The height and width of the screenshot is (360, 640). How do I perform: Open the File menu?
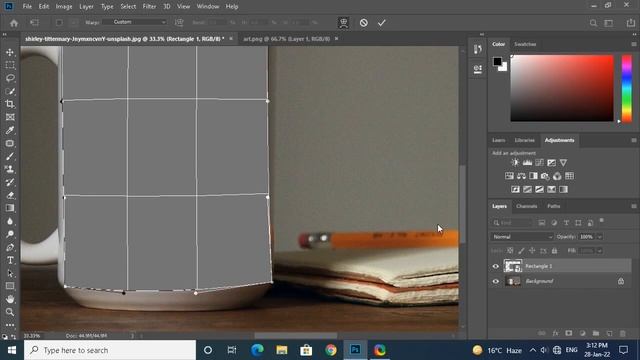coord(27,7)
